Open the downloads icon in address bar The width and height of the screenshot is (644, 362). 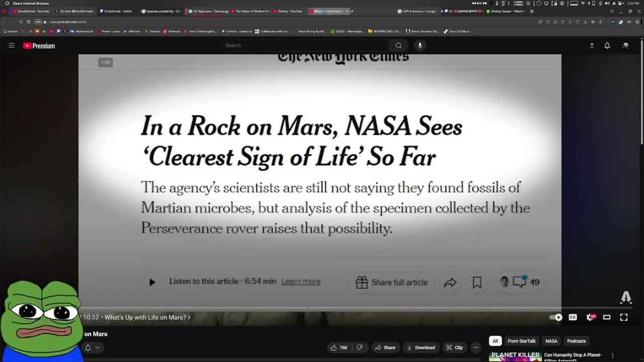pos(585,22)
